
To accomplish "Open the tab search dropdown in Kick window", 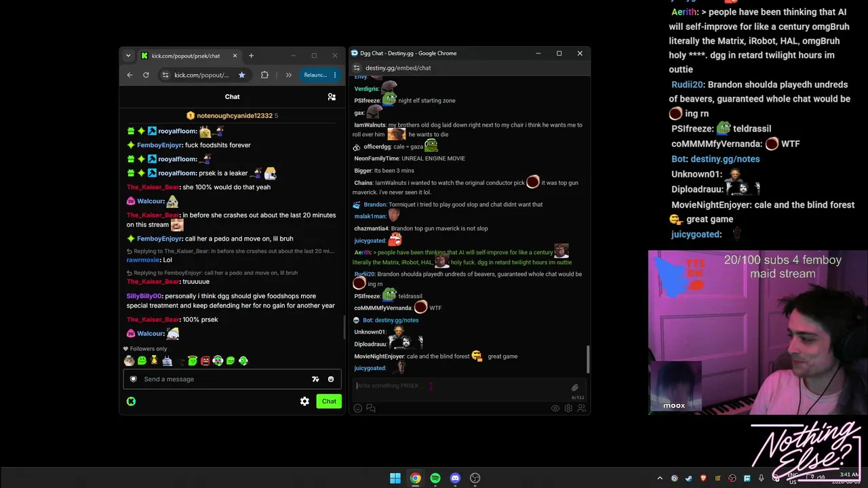I will 128,56.
